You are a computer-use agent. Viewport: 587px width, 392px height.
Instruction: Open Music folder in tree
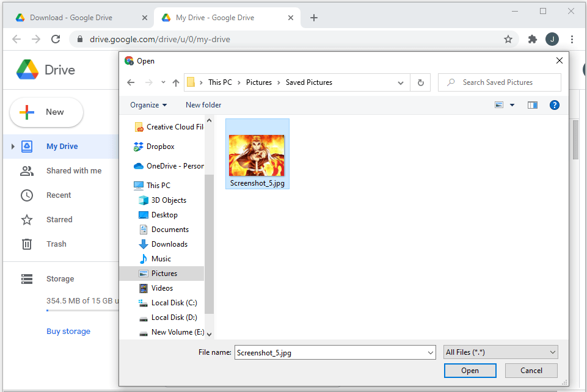(155, 259)
